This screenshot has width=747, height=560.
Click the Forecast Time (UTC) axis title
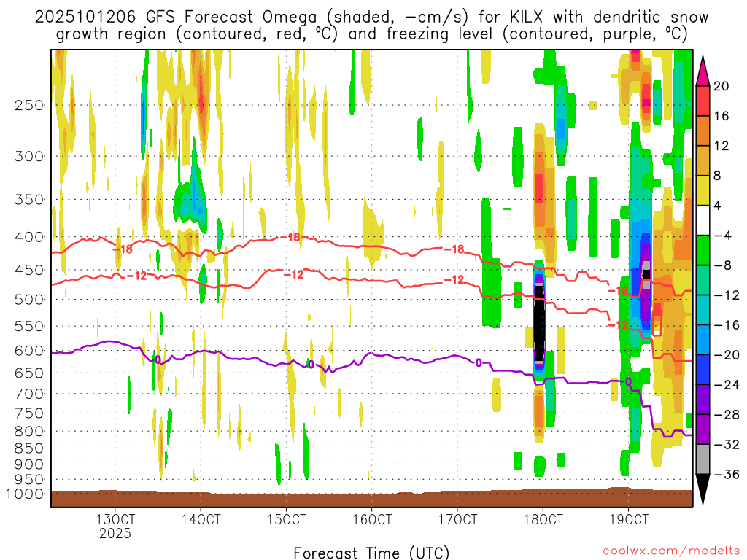tap(371, 552)
